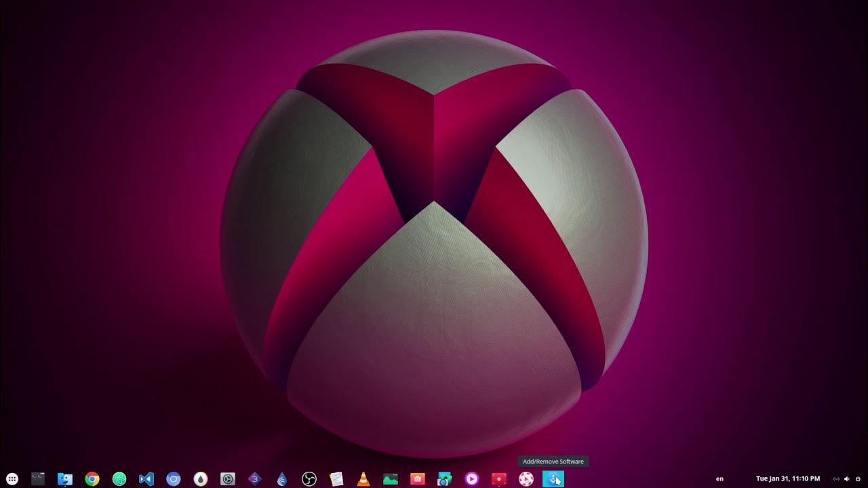The height and width of the screenshot is (488, 868).
Task: Launch the terminal from the dock
Action: 38,479
